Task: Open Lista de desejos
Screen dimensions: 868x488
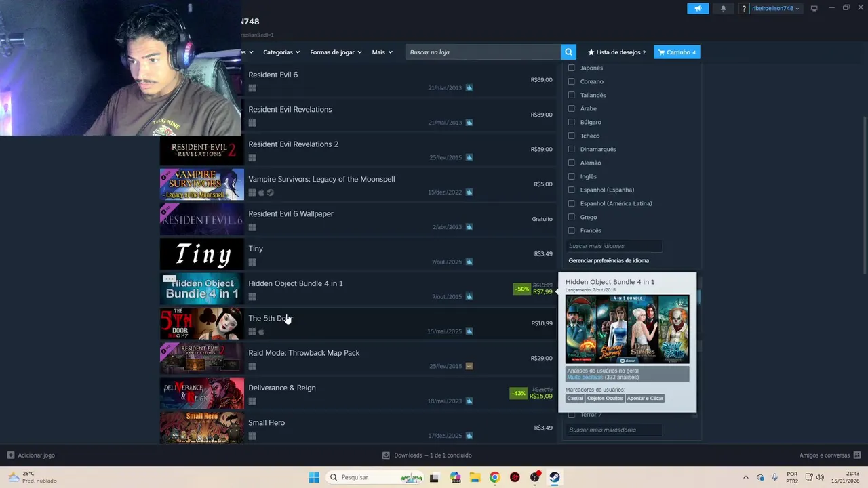Action: click(x=616, y=52)
